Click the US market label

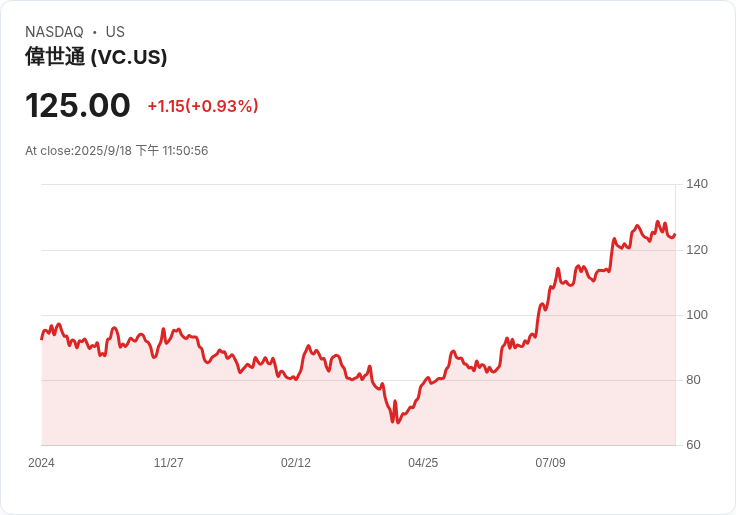coord(115,32)
